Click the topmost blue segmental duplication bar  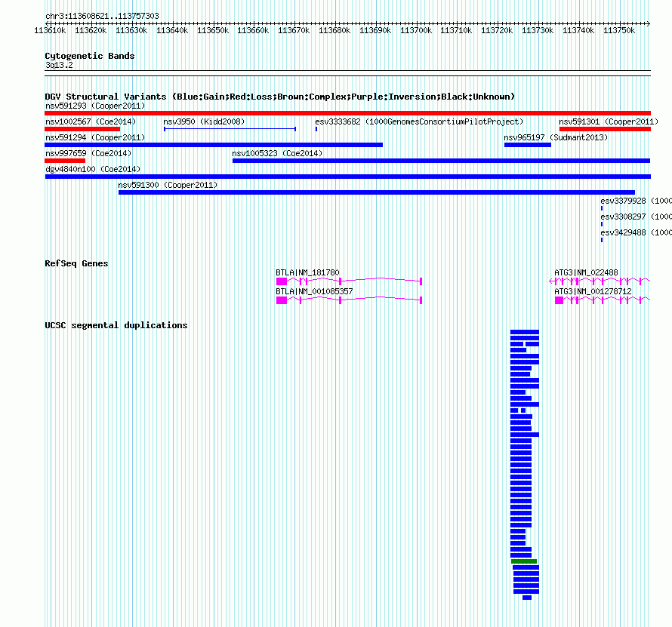coord(525,332)
